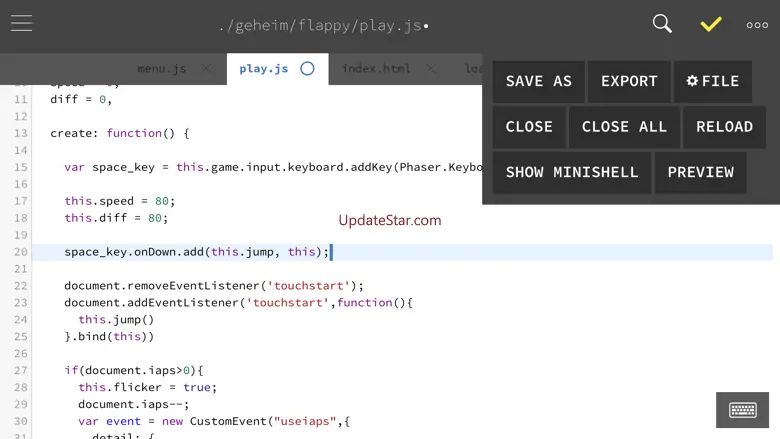The height and width of the screenshot is (439, 780).
Task: Click the file path title in header
Action: (x=323, y=25)
